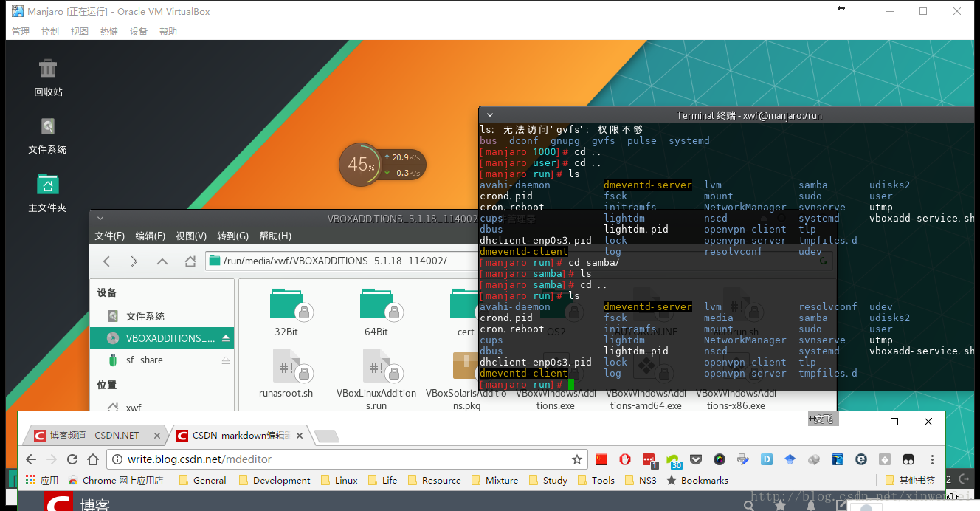Open the terminal window menu chevron
Screen dimensions: 980x511
pyautogui.click(x=489, y=115)
